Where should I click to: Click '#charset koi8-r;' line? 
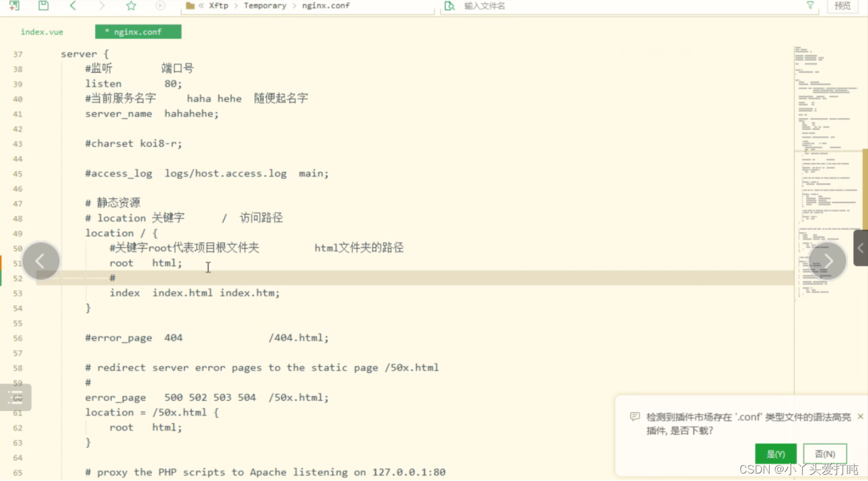(x=134, y=144)
